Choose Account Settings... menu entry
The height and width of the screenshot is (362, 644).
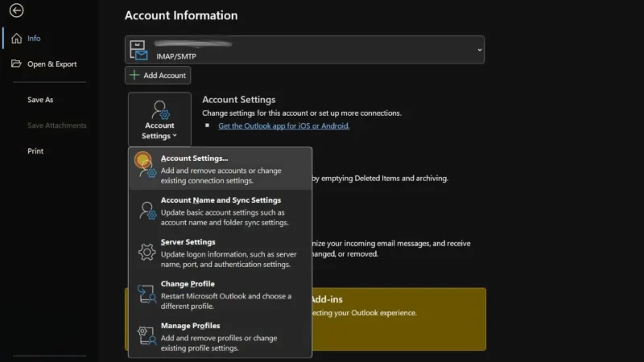[x=220, y=169]
